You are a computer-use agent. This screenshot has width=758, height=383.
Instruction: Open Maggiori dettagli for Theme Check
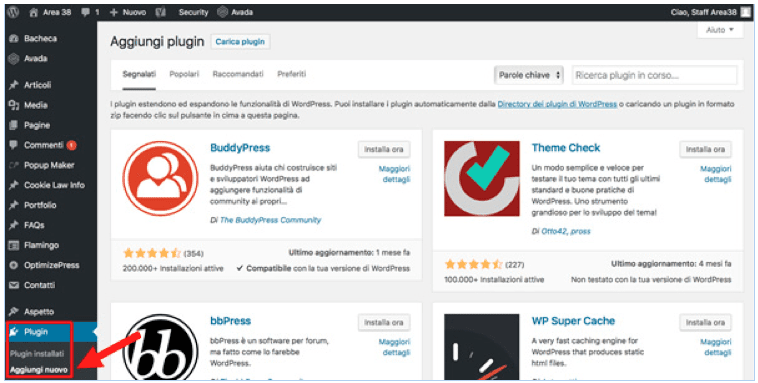pyautogui.click(x=716, y=174)
